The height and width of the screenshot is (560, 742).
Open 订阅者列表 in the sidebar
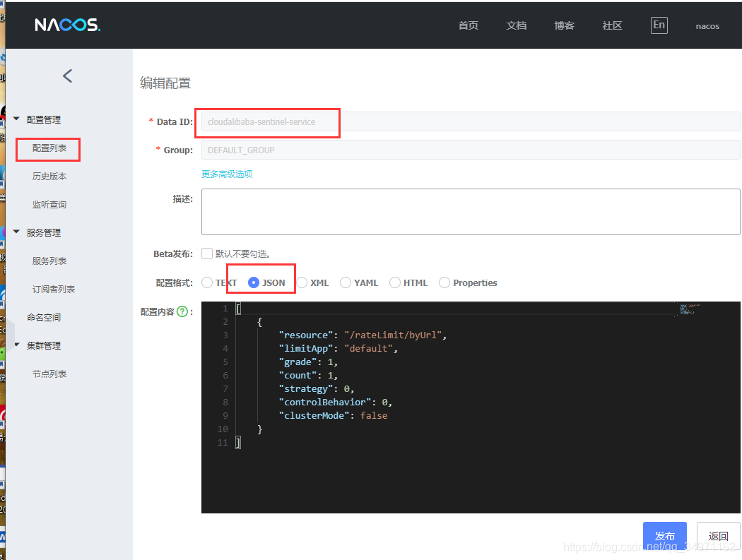click(54, 289)
